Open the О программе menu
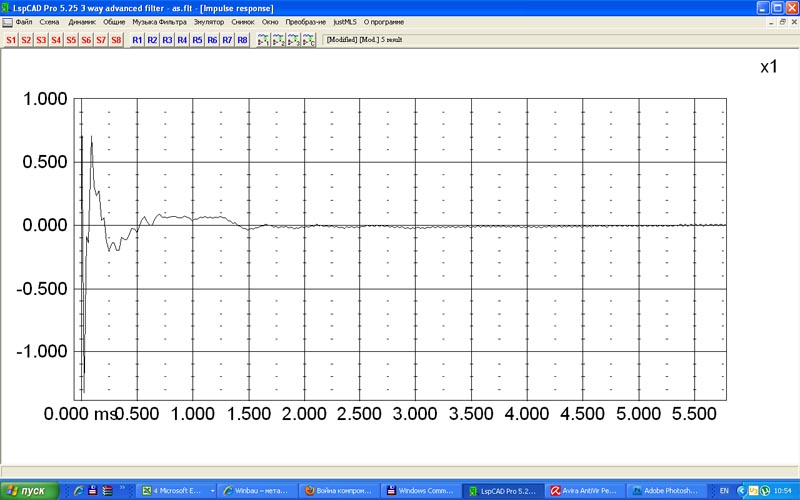The height and width of the screenshot is (500, 800). [384, 22]
